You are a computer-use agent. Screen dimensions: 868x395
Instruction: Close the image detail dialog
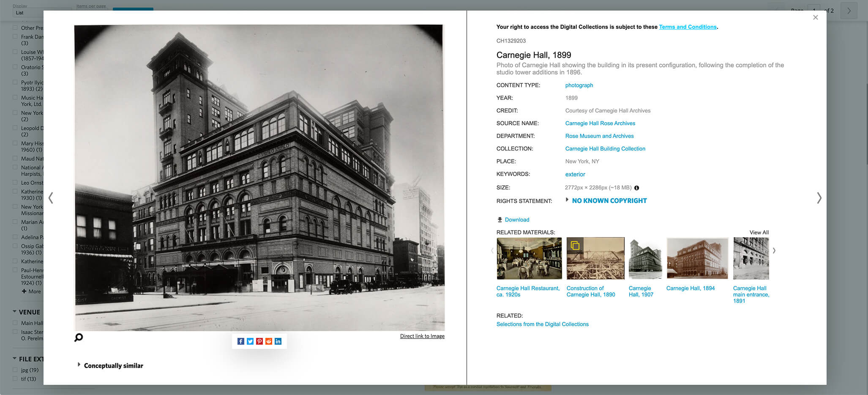816,17
